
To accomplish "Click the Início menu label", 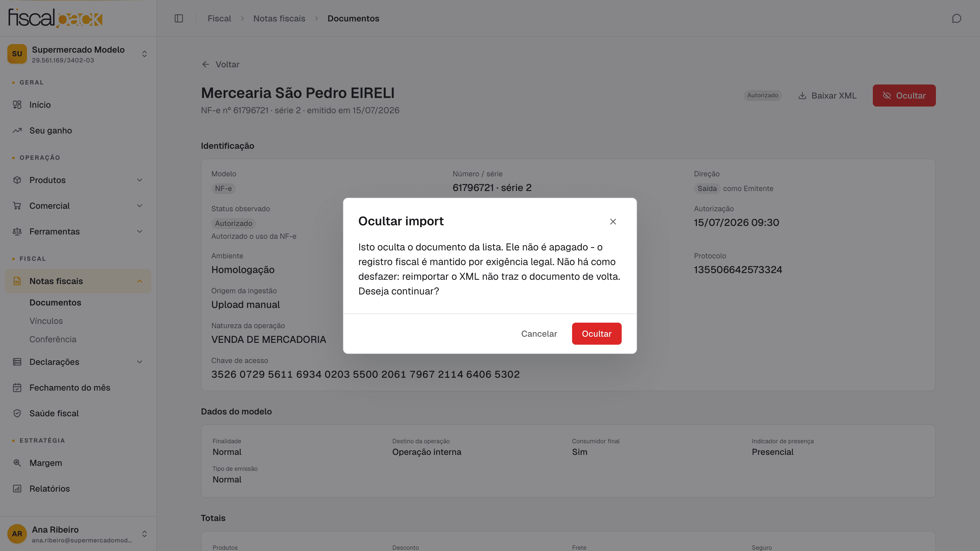I will [40, 105].
